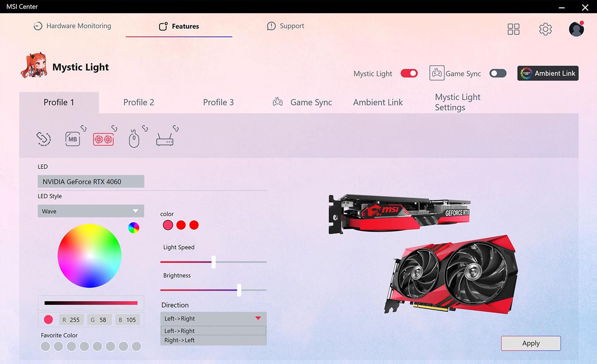
Task: Pick a hue on the color wheel
Action: tap(89, 256)
